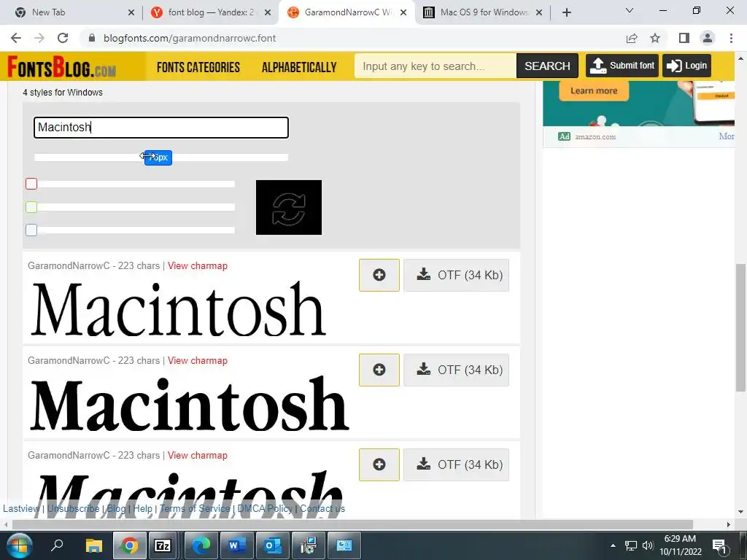Click the share page icon in address bar

tap(632, 38)
